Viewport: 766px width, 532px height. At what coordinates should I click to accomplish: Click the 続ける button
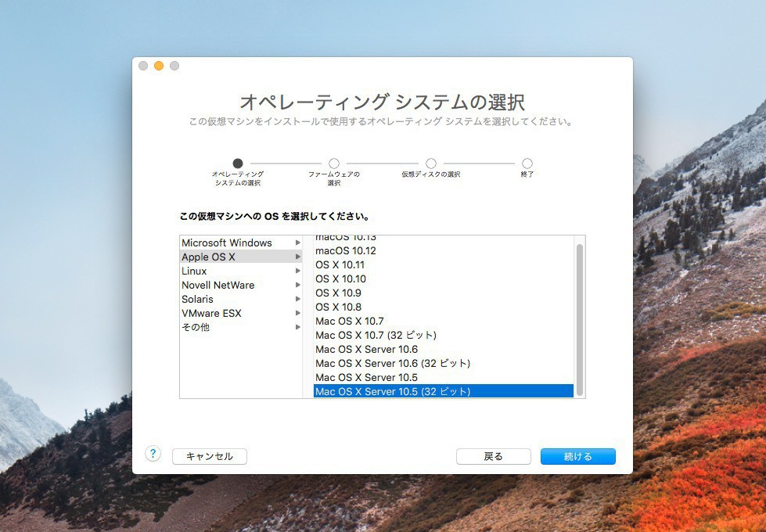point(578,456)
